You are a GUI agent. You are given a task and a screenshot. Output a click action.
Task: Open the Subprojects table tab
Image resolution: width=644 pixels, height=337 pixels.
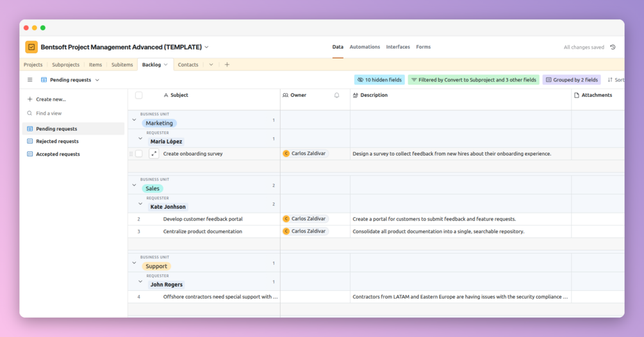pos(66,65)
